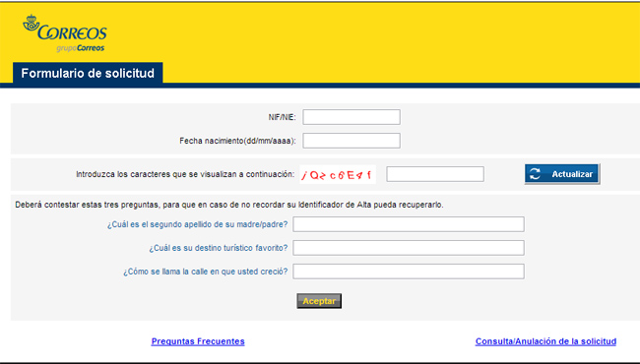Focus the destino turístico favorito answer field

(x=409, y=248)
